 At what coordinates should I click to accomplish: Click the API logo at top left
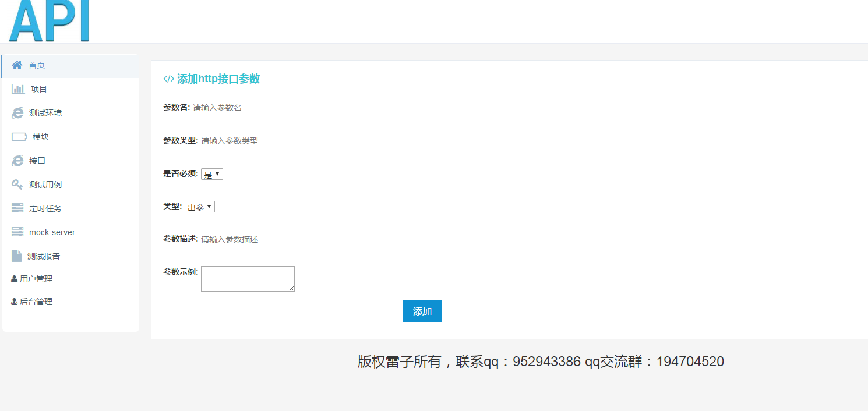pos(50,21)
